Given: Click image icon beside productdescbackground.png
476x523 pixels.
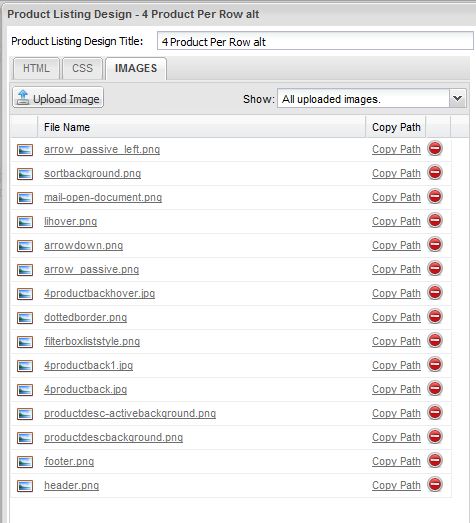Looking at the screenshot, I should pos(25,438).
